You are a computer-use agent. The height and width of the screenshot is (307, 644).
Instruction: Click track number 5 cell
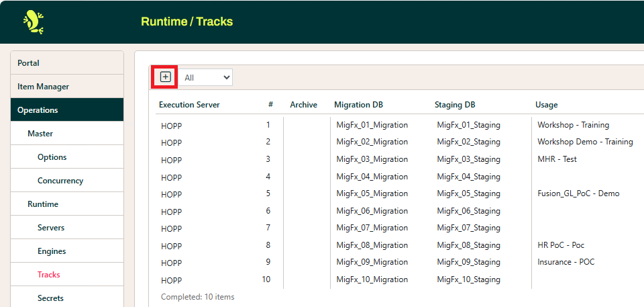tap(268, 193)
